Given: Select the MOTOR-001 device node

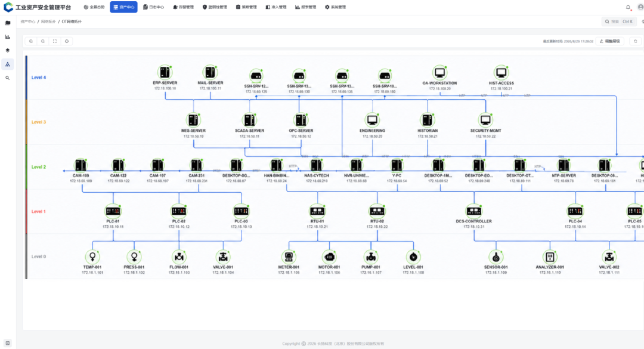Looking at the screenshot, I should [x=329, y=257].
